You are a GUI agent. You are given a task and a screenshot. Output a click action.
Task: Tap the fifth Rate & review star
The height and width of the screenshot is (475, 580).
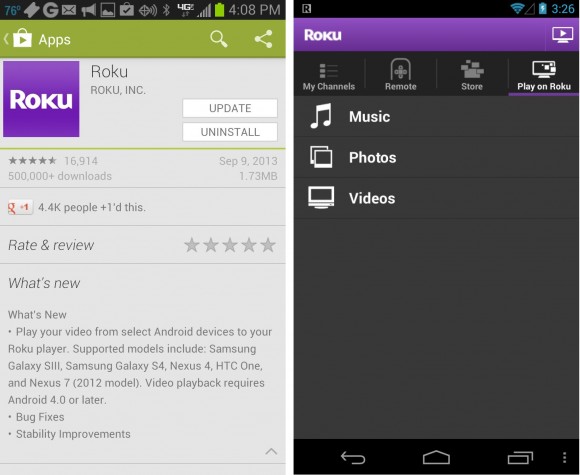268,245
